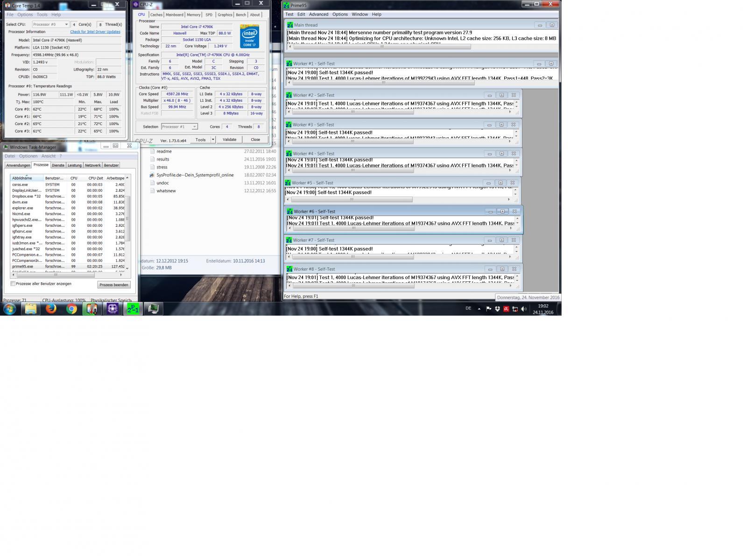Sort processes by the Abbildname column header

[27, 178]
